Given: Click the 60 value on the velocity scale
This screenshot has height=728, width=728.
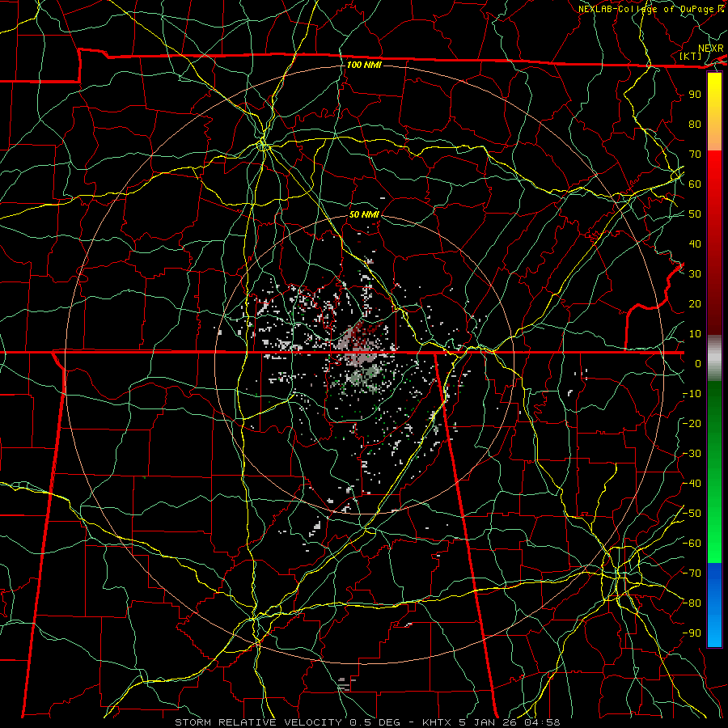Looking at the screenshot, I should pyautogui.click(x=695, y=184).
